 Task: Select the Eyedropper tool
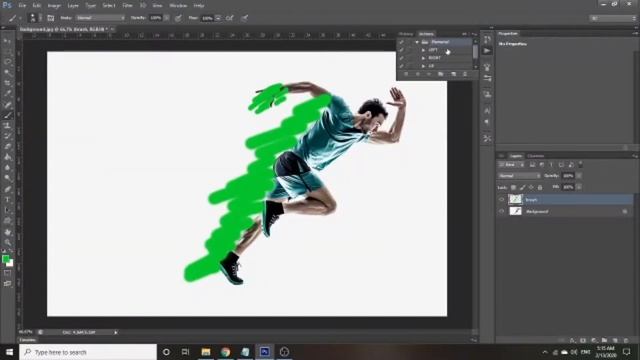pyautogui.click(x=7, y=93)
